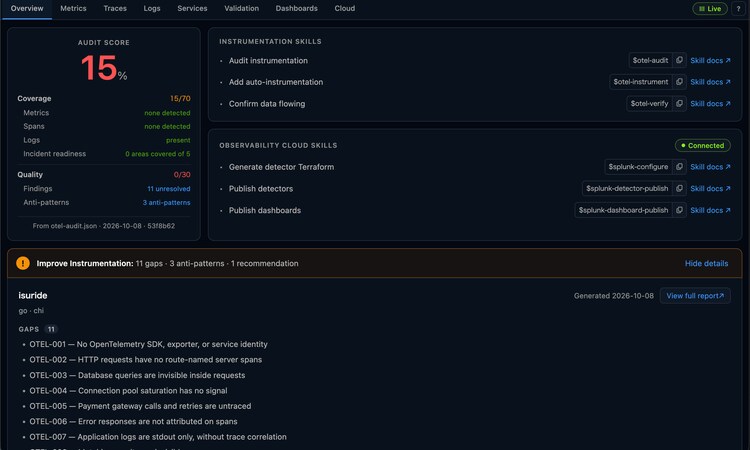Open Skill docs for Publish detectors
The image size is (750, 450).
[x=710, y=188]
